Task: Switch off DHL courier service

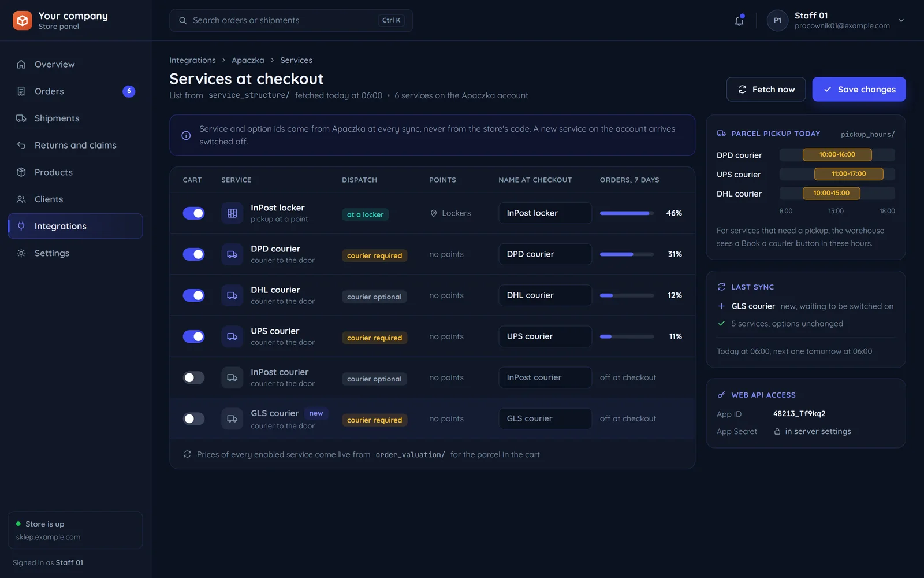Action: [x=193, y=295]
